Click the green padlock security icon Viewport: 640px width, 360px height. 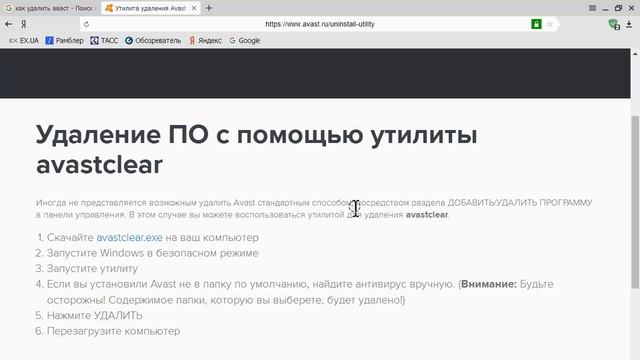tap(536, 24)
